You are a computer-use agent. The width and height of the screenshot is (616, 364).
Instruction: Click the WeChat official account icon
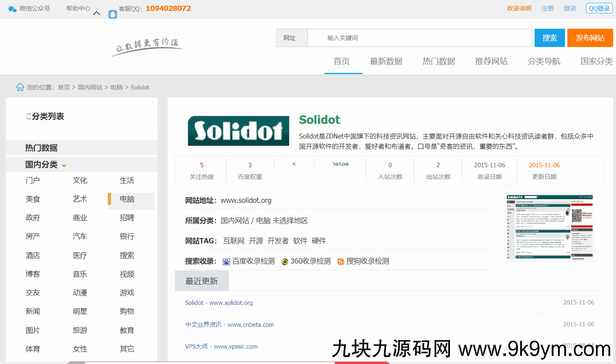(x=13, y=9)
